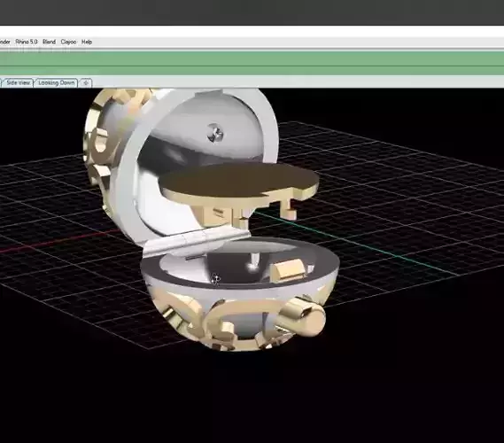Select the gold clasp knob on the sphere
This screenshot has width=504, height=443.
pos(304,316)
